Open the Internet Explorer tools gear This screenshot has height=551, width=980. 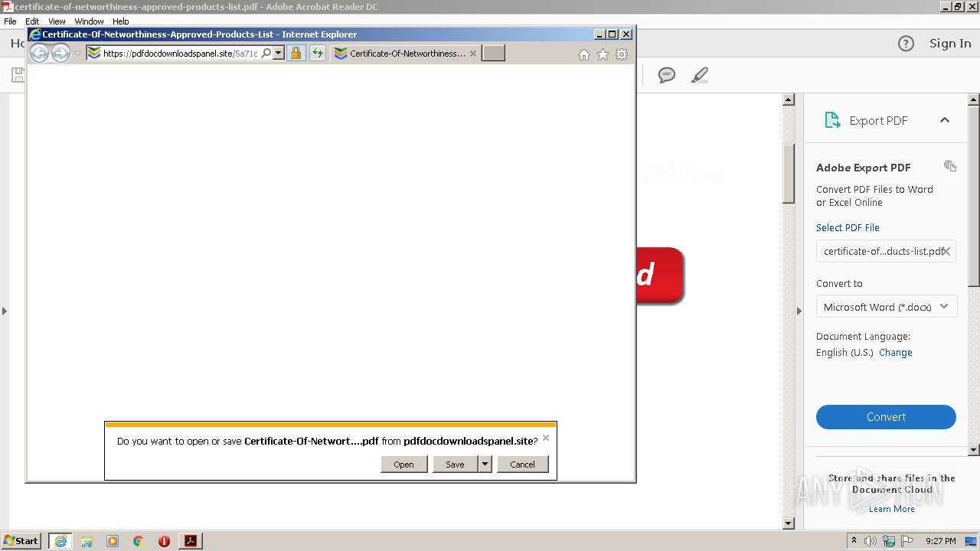coord(622,54)
